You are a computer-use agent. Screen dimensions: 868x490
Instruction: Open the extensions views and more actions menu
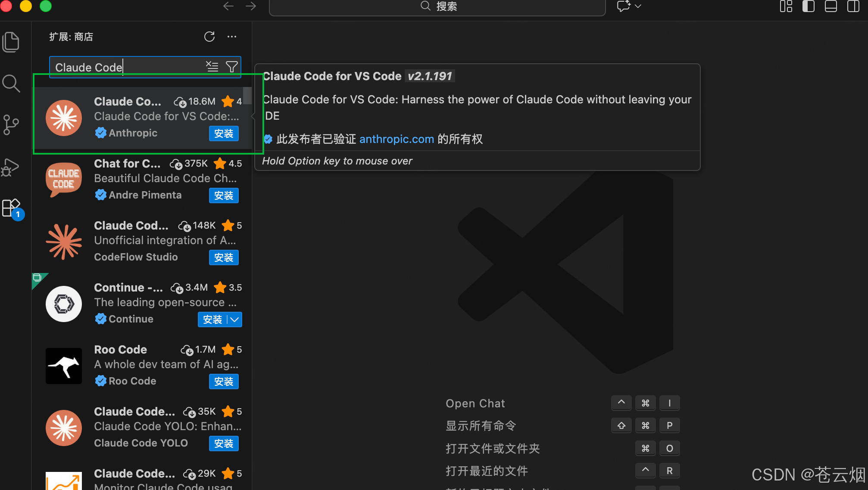pos(232,37)
